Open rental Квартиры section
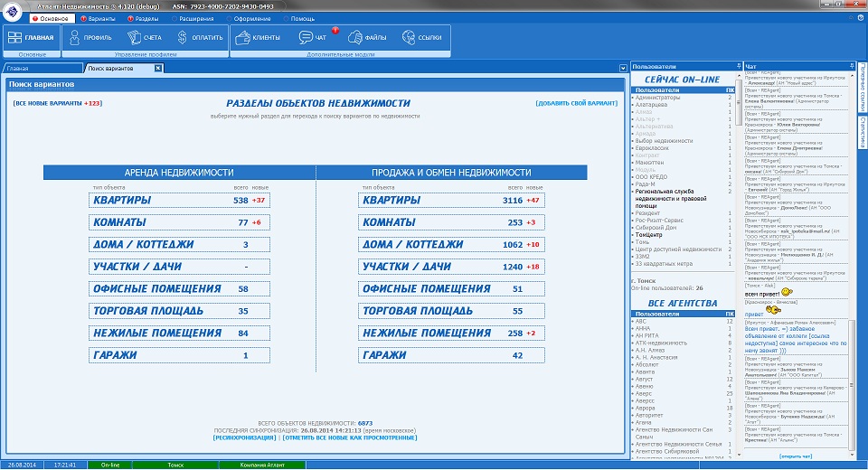 coord(179,200)
